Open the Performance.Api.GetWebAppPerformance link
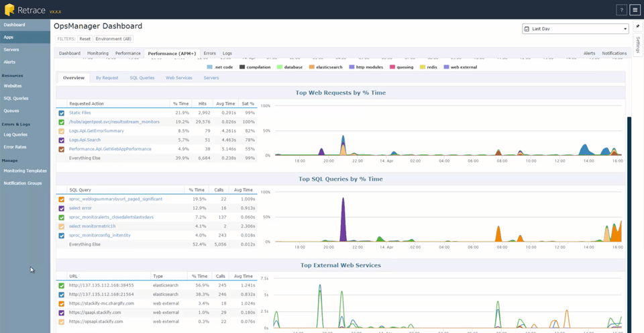This screenshot has height=333, width=644. [x=110, y=149]
